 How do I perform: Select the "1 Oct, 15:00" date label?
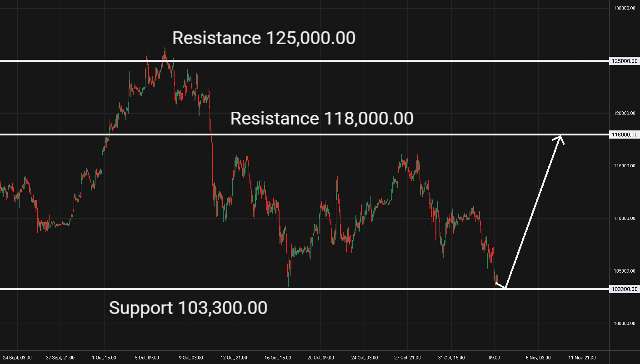(104, 358)
